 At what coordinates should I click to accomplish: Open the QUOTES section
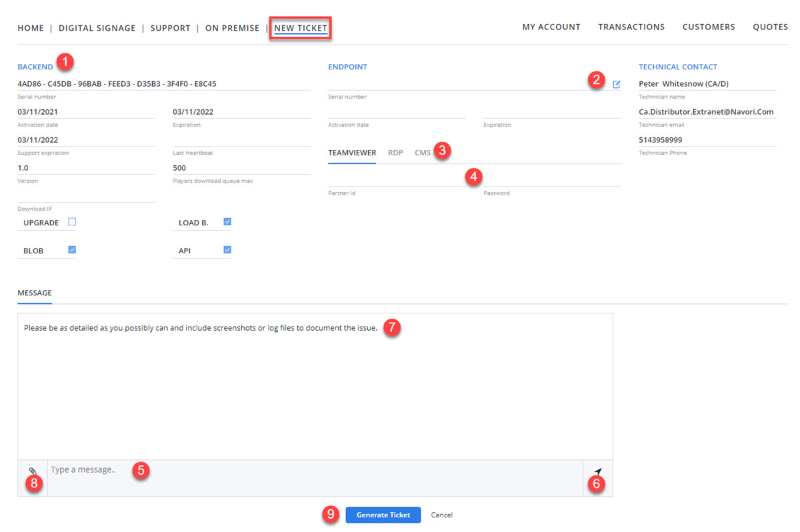coord(770,27)
